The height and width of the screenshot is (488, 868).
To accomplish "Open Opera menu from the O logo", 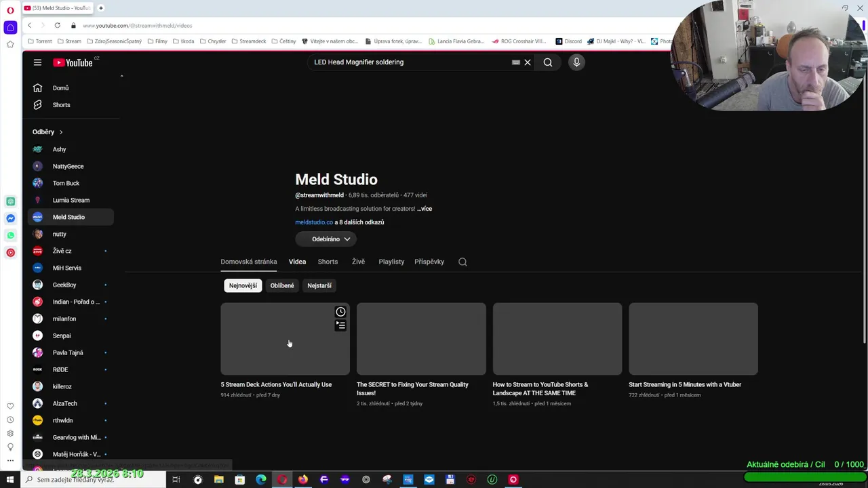I will click(x=10, y=10).
